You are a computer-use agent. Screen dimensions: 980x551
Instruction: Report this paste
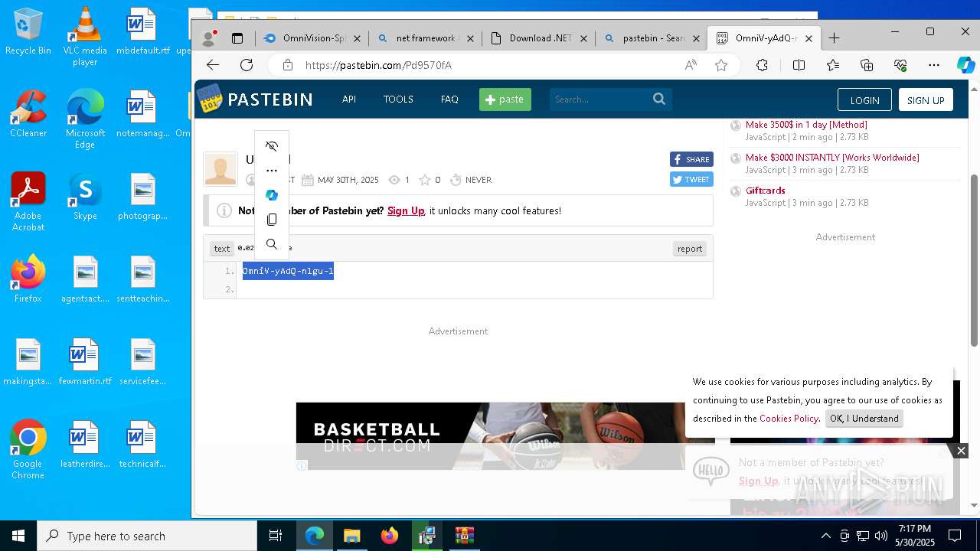point(690,249)
